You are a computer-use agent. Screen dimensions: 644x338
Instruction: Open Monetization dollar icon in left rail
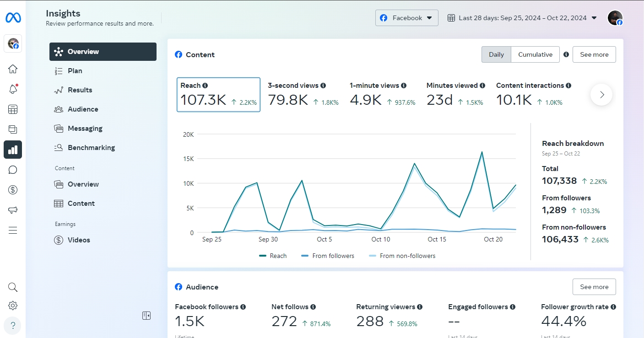pyautogui.click(x=13, y=190)
